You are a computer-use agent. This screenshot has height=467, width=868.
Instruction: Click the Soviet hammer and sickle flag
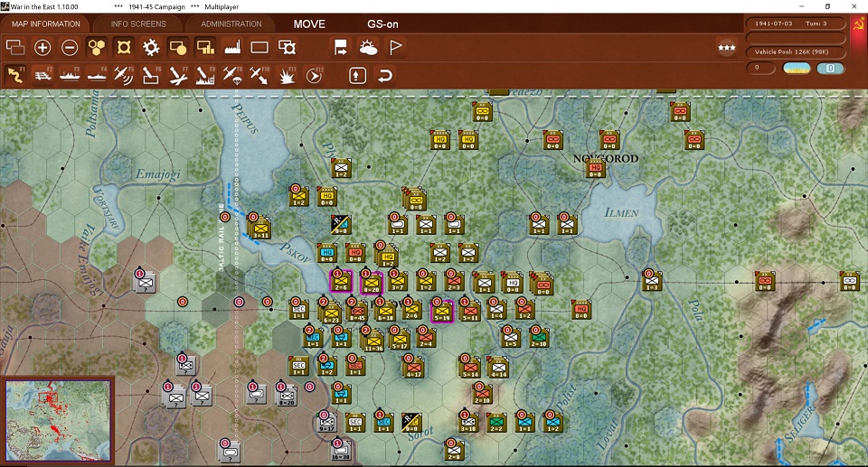[x=859, y=24]
